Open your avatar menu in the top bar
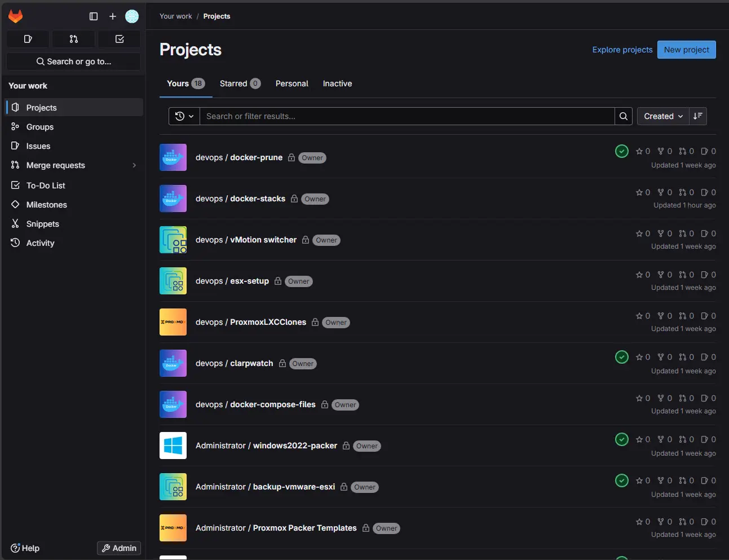The height and width of the screenshot is (560, 729). (131, 16)
